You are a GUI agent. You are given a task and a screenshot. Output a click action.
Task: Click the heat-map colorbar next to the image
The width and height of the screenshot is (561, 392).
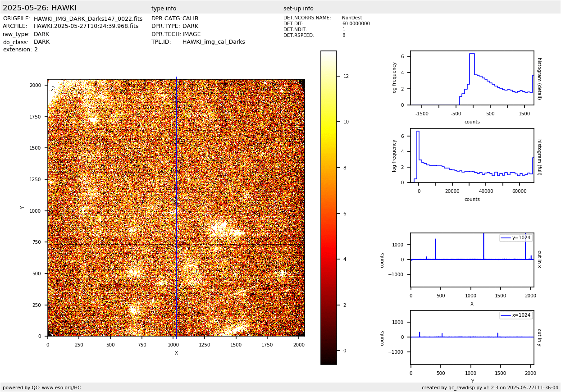coord(328,208)
